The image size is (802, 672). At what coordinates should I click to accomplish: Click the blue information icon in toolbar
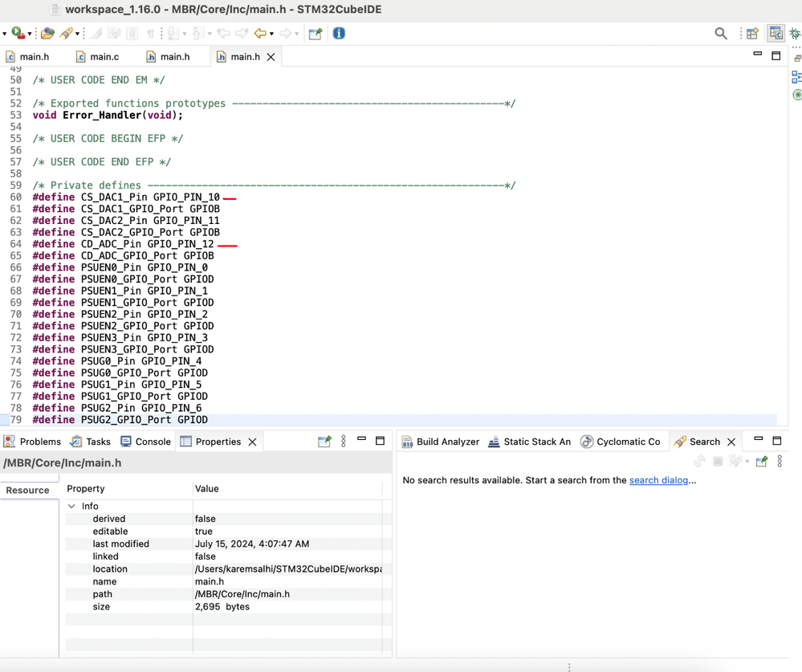click(x=339, y=34)
